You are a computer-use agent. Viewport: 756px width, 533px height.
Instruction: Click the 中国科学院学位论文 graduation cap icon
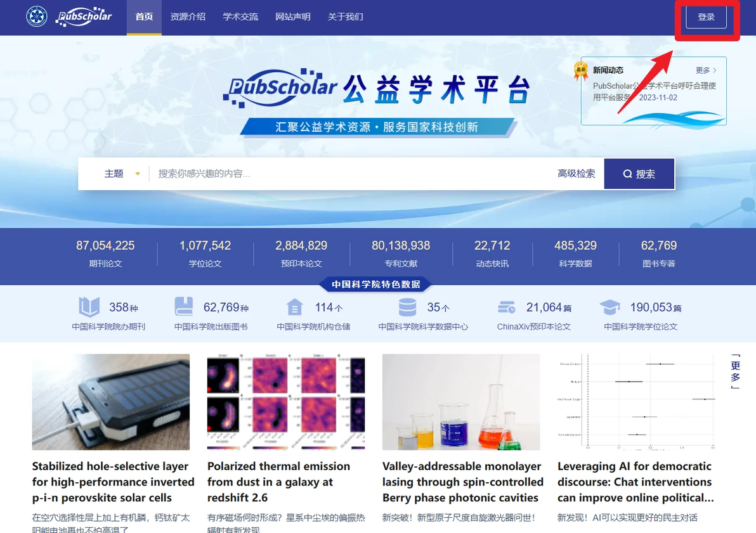[610, 307]
